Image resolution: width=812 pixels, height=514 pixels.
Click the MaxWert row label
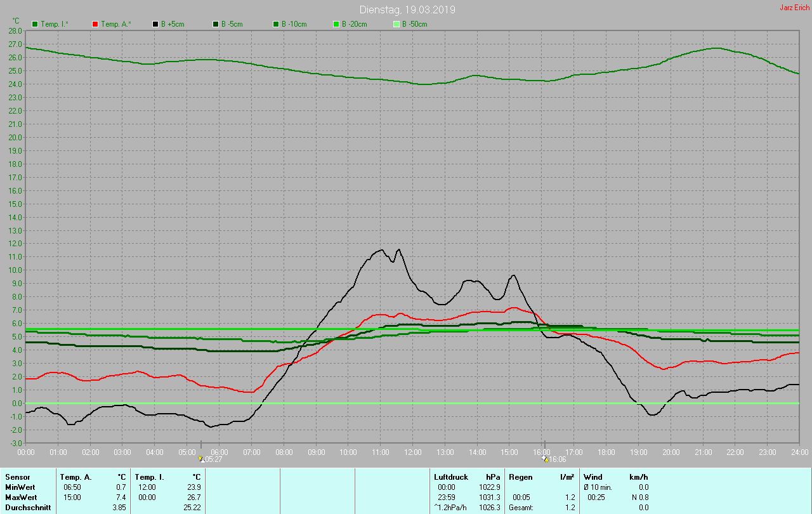(21, 498)
